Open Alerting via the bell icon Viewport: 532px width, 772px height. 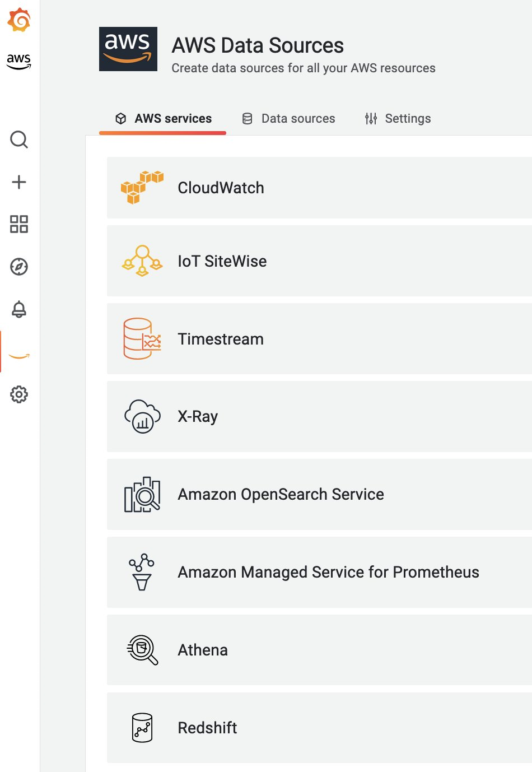pyautogui.click(x=20, y=310)
